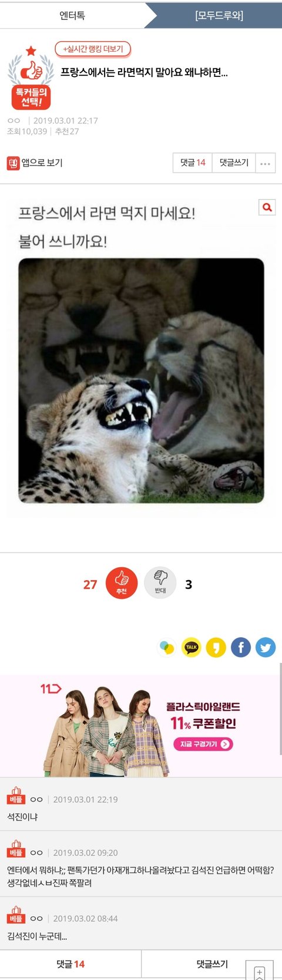This screenshot has height=980, width=282.
Task: Click +실시간 랭킹 더보기 button
Action: pos(93,49)
